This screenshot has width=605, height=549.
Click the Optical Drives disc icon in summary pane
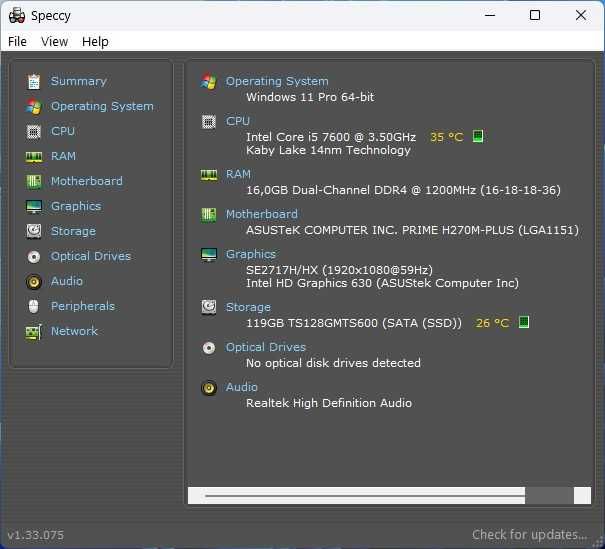(209, 348)
